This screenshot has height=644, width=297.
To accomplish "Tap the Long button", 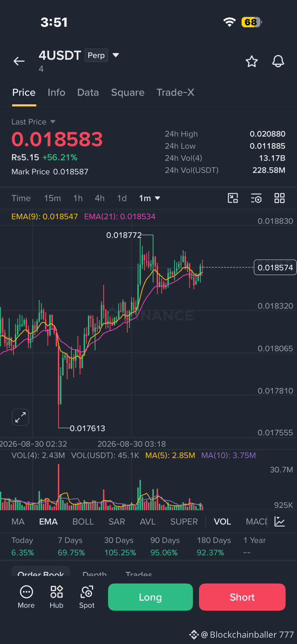I will [x=150, y=597].
